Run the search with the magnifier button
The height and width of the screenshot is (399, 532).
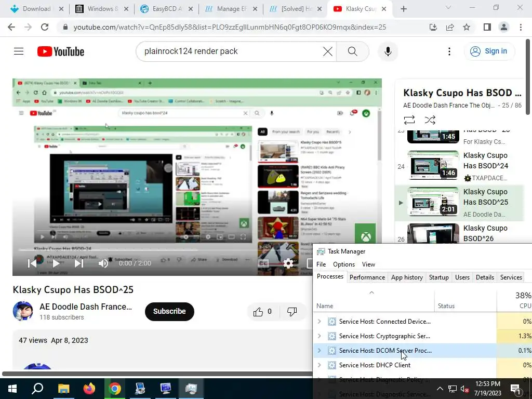click(x=353, y=51)
